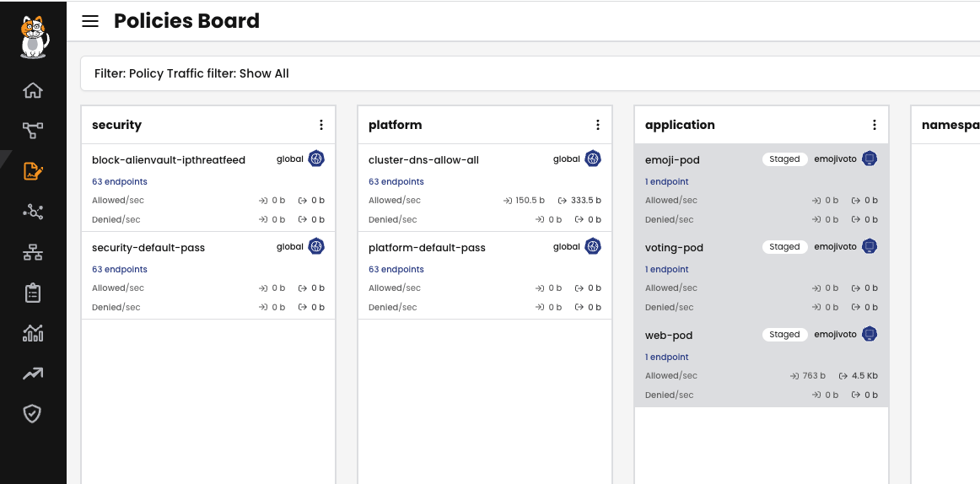Viewport: 980px width, 484px height.
Task: Click global icon of cluster-dns-allow-all
Action: [593, 159]
